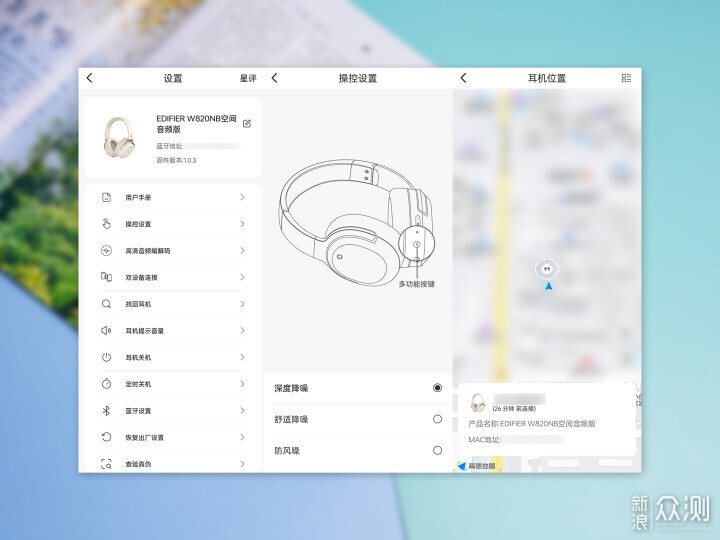Click the 操控设置 touch gesture icon
720x540 pixels.
[106, 224]
